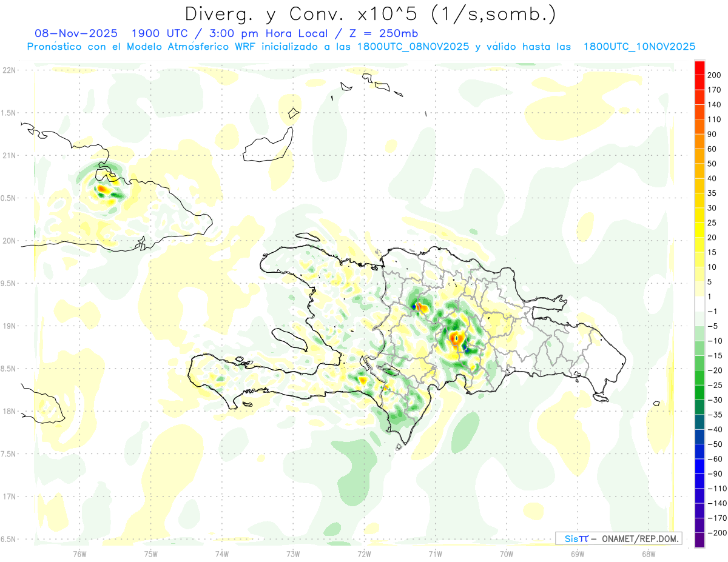Click the "72W" longitude label
The image size is (728, 562).
pyautogui.click(x=364, y=554)
